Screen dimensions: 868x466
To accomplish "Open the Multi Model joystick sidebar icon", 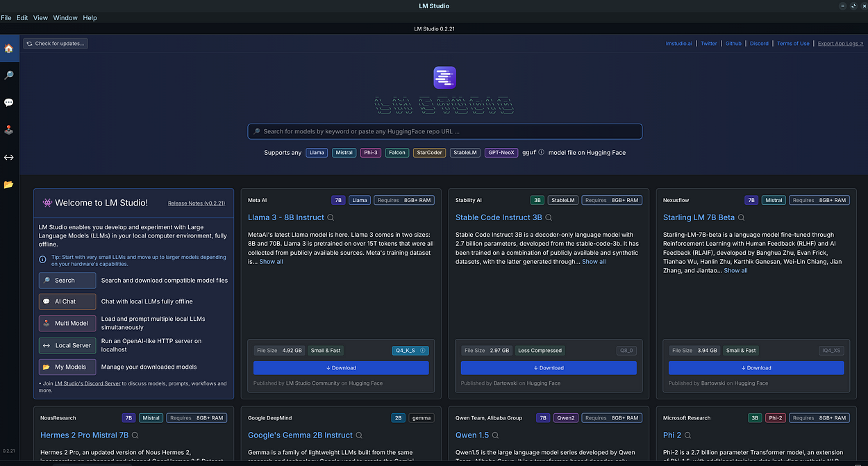I will pos(8,129).
